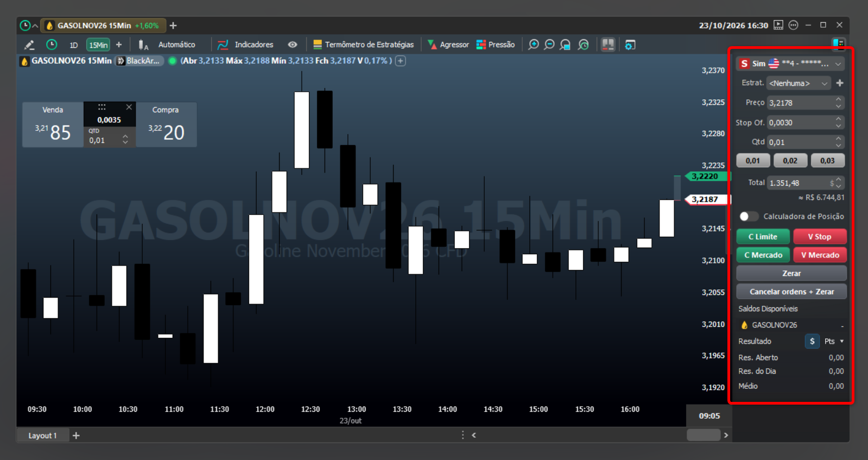Toggle the chart trading panel icon

608,45
